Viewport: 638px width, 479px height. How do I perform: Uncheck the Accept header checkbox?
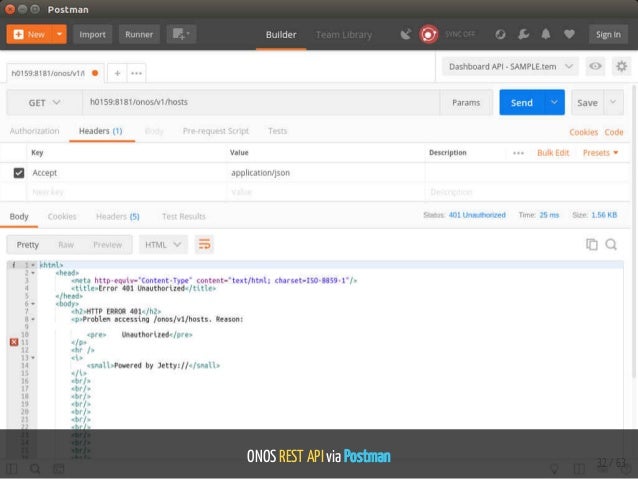point(19,173)
